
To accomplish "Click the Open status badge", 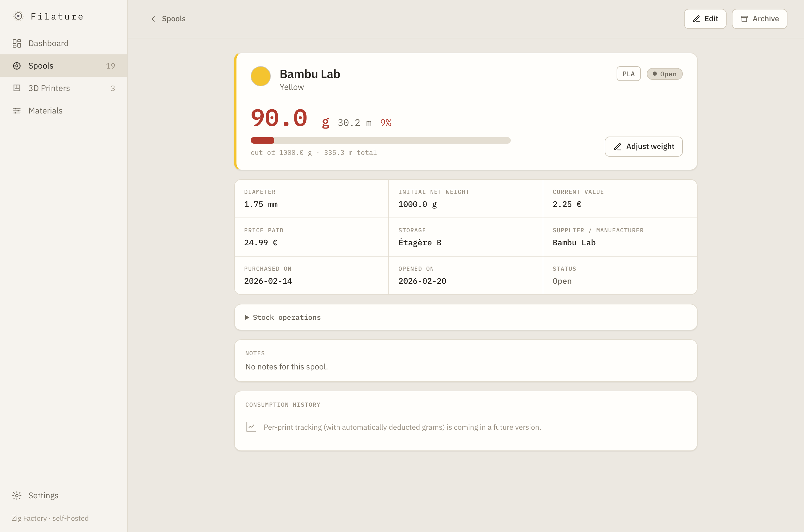I will coord(664,74).
